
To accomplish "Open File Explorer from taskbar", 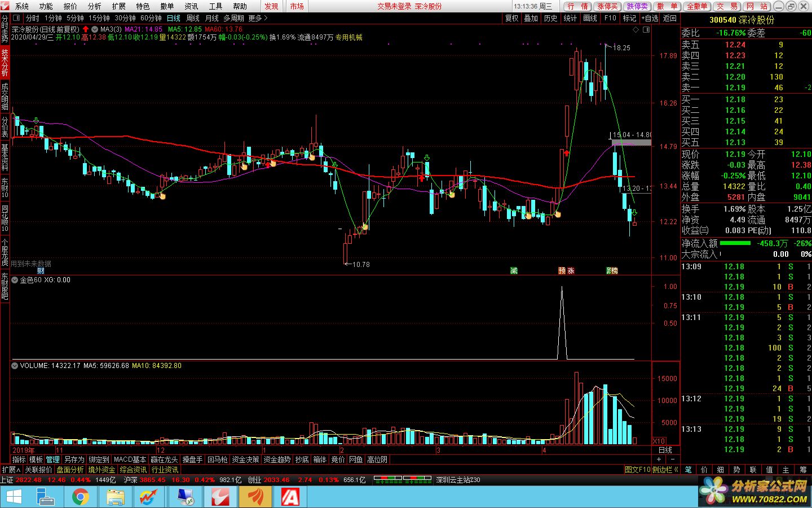I will [116, 497].
